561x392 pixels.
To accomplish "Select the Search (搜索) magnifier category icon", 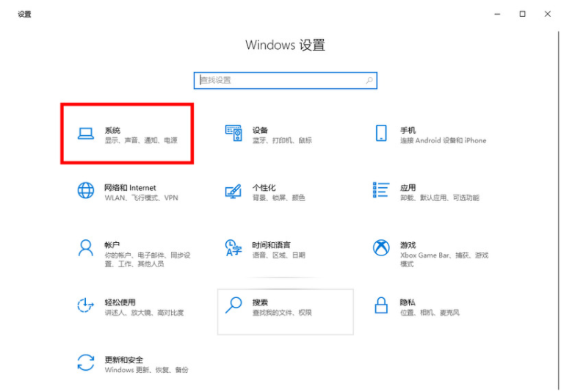I will point(233,305).
